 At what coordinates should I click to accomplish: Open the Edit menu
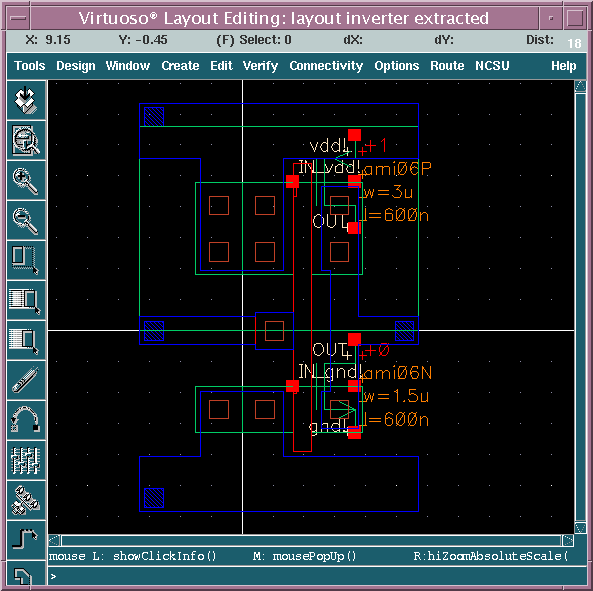point(221,66)
